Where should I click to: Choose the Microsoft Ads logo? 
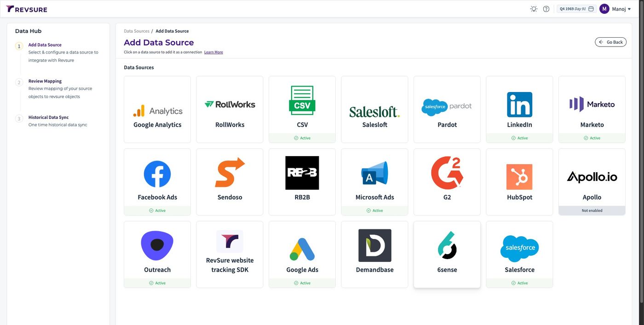pyautogui.click(x=374, y=174)
